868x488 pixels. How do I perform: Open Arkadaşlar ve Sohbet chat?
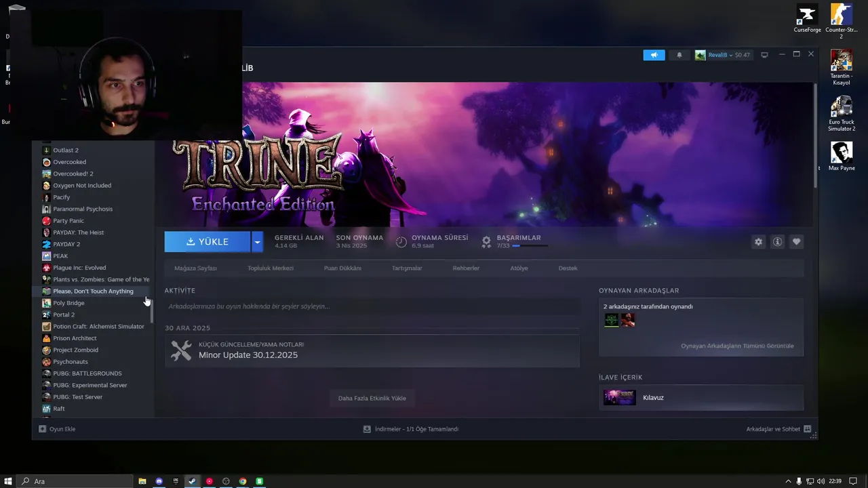click(778, 429)
